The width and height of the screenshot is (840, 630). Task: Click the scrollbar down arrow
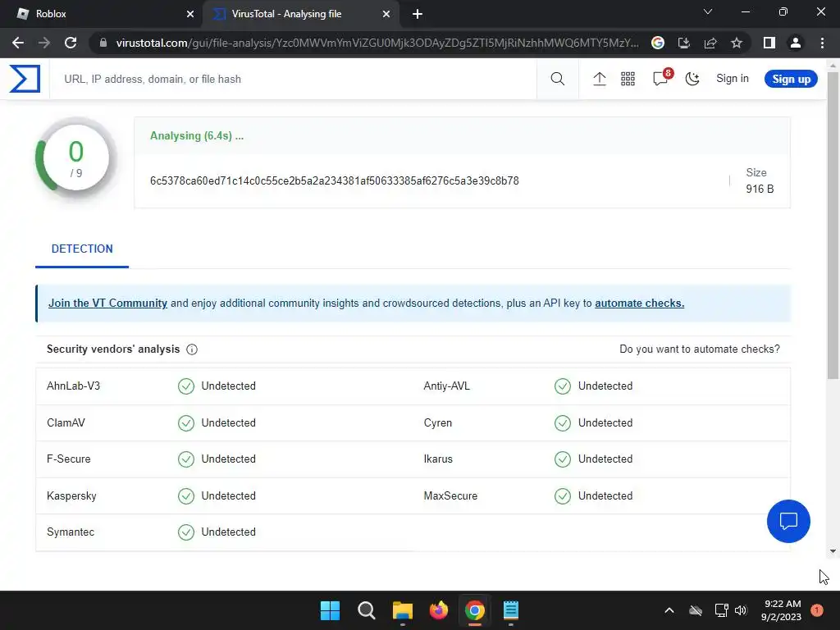tap(833, 550)
